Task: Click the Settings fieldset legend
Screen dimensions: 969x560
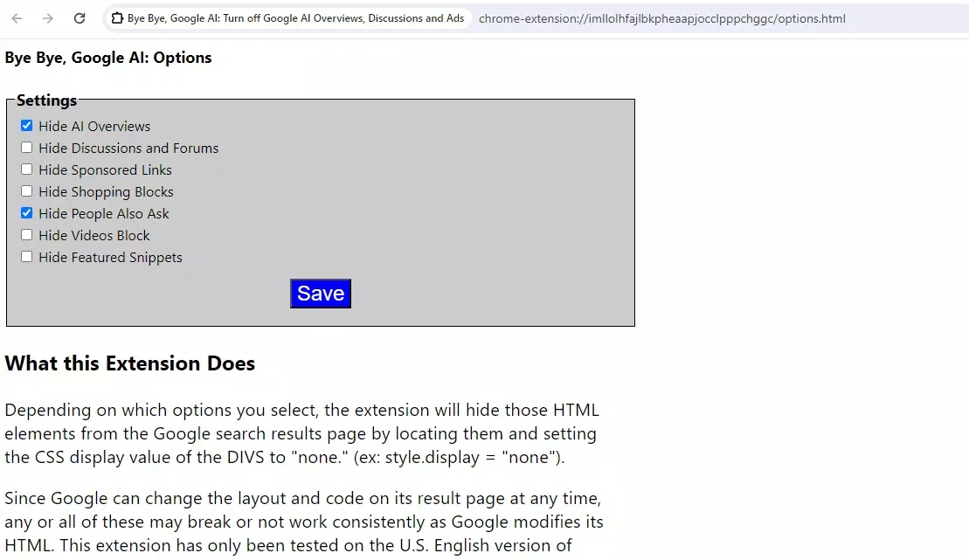Action: click(46, 100)
